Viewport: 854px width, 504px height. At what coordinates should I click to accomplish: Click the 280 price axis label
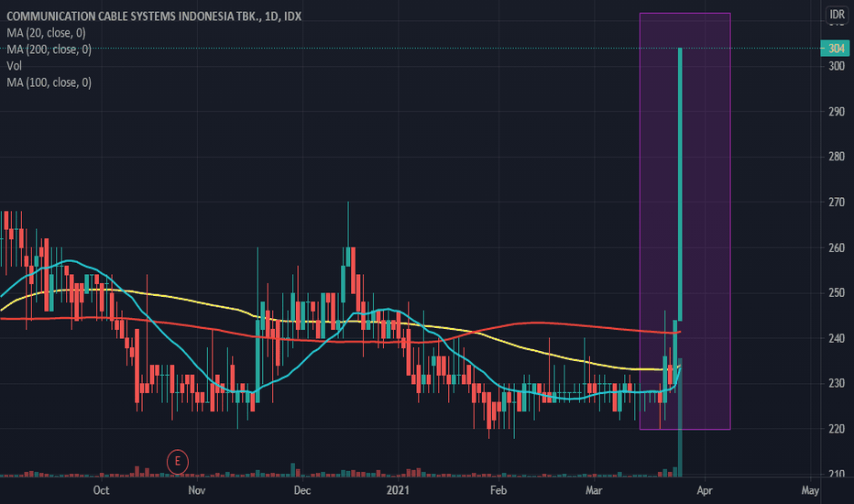tap(837, 157)
